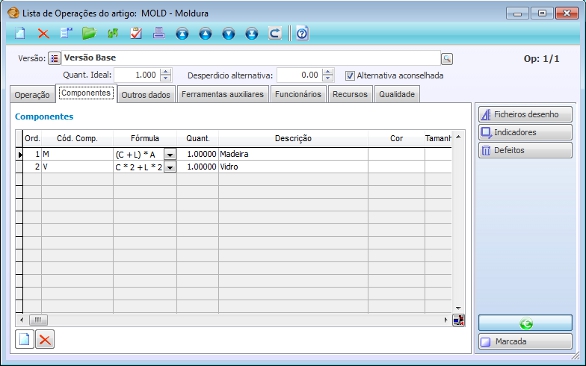Select the Componentes tab
Viewport: 586px width, 366px height.
[x=86, y=93]
